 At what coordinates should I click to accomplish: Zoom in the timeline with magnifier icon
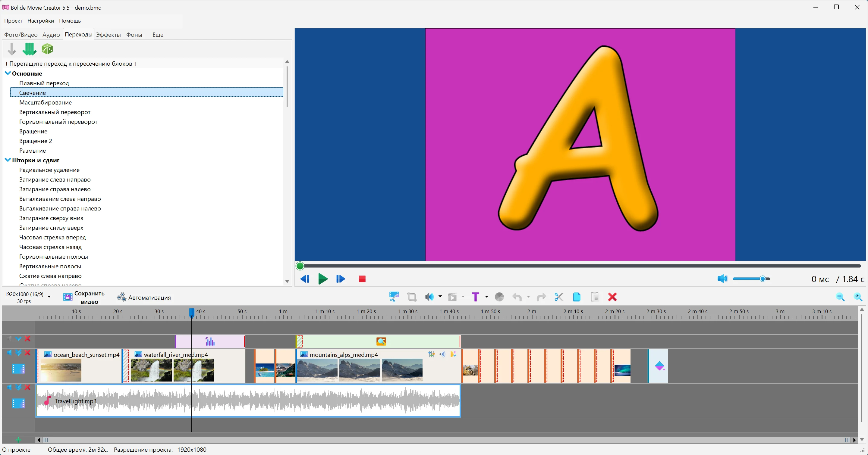click(x=858, y=297)
